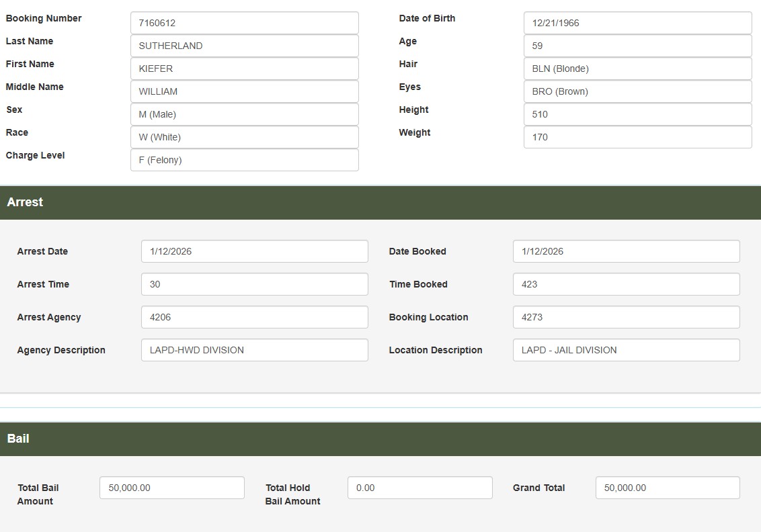Click the Booking Number label

click(x=44, y=18)
